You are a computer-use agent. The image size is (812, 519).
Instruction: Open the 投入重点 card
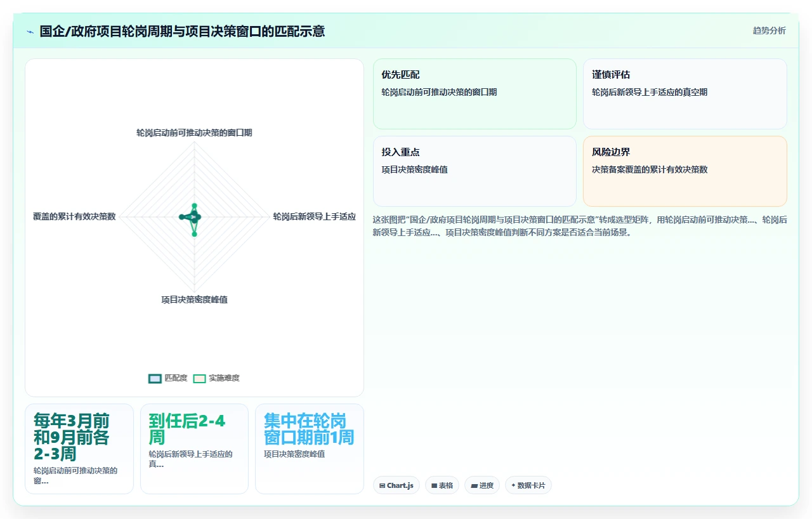pyautogui.click(x=475, y=171)
